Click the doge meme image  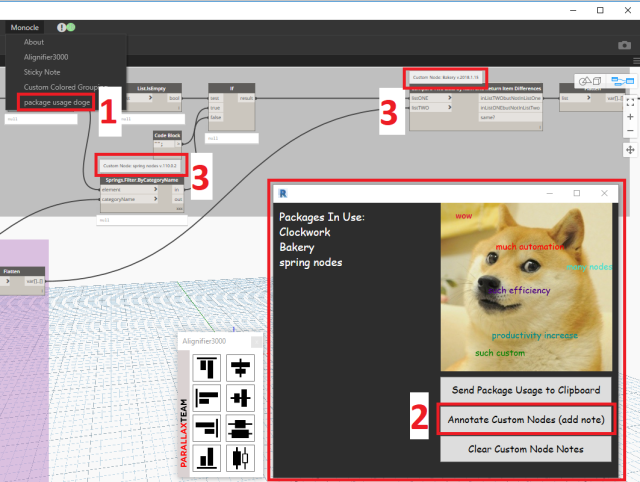point(526,287)
